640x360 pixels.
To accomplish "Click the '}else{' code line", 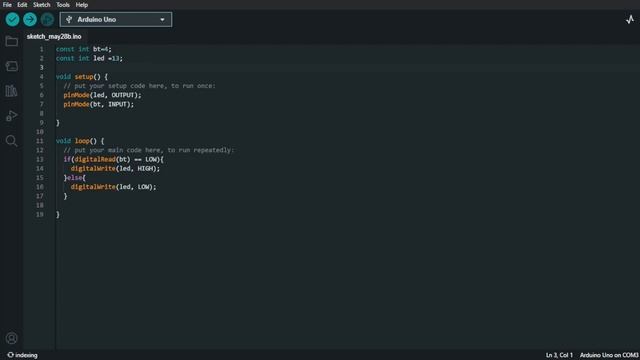I will (75, 178).
